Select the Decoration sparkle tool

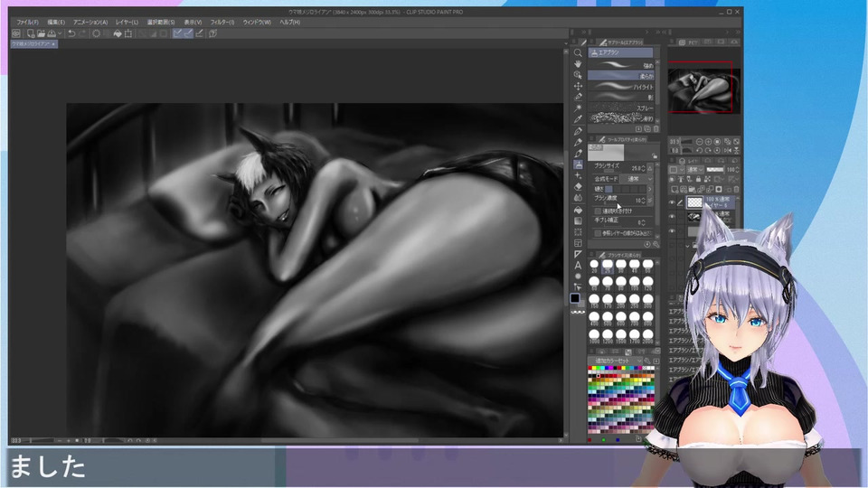(579, 175)
